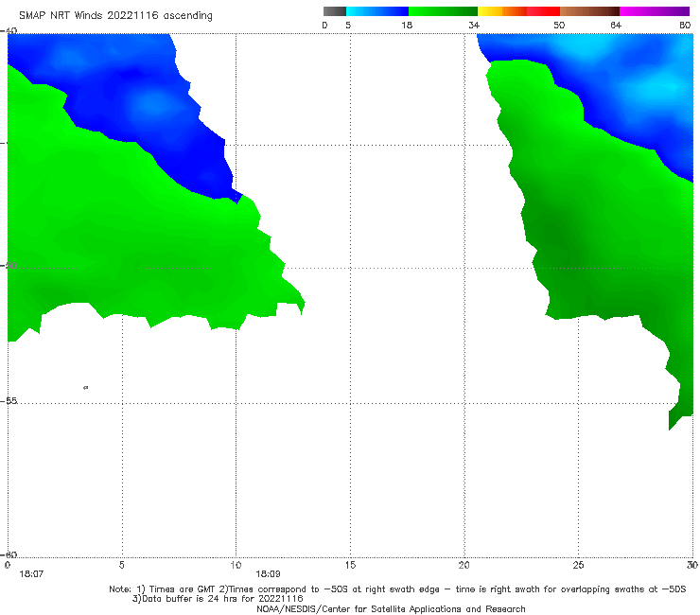Viewport: 700px width, 615px height.
Task: Click the green 18-34 segment of color bar
Action: coord(443,11)
